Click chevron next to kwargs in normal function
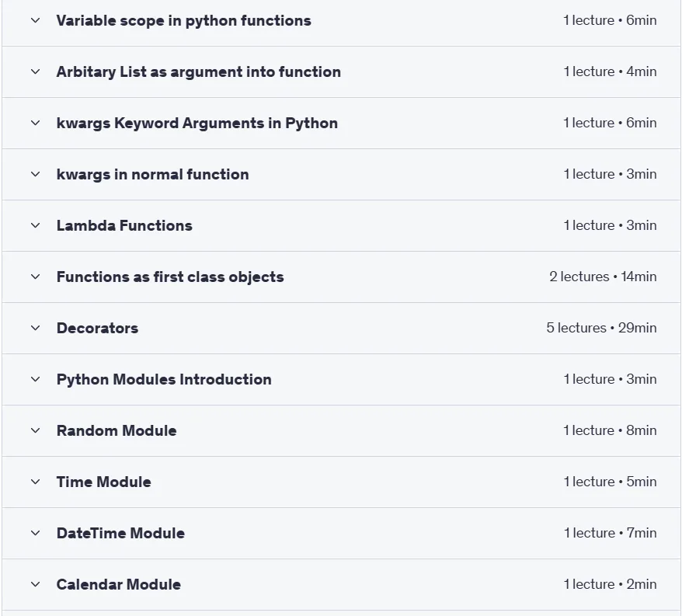Screen dimensions: 682x616 click(x=36, y=175)
